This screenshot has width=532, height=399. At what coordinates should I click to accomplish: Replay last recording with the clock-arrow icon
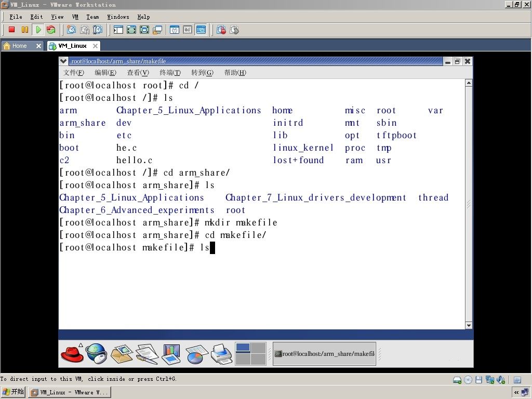[234, 30]
